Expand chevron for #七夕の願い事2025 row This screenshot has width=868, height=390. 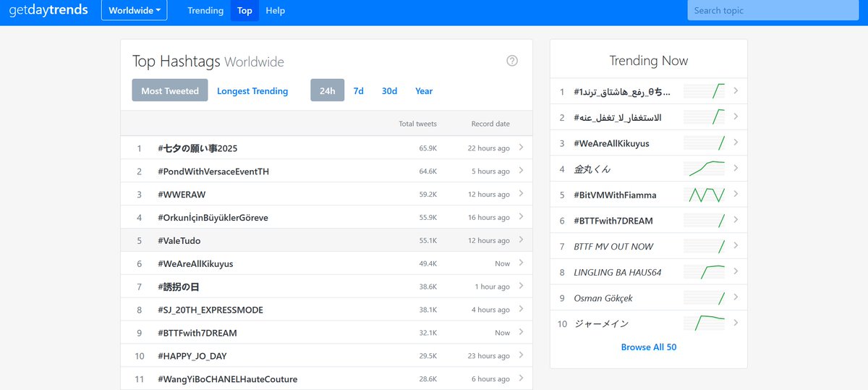pyautogui.click(x=522, y=148)
